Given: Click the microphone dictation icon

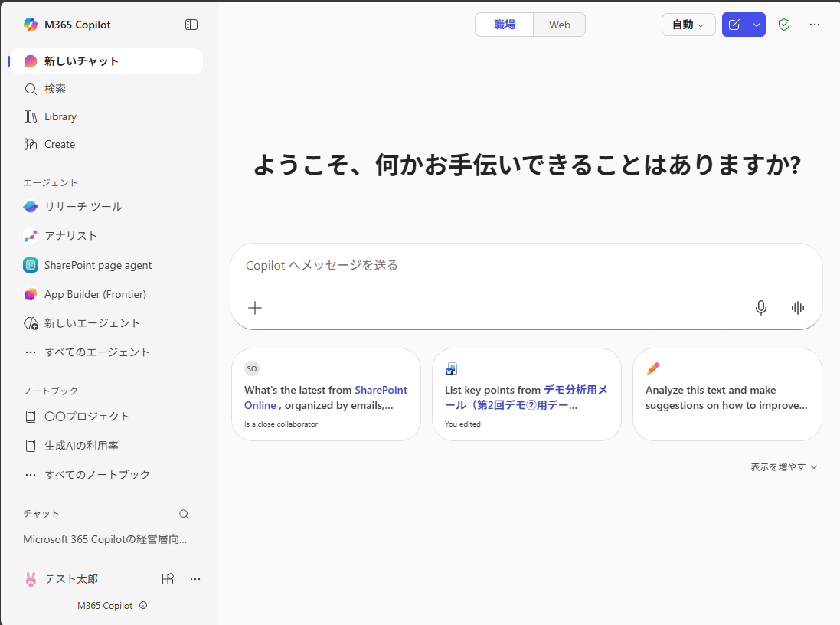Looking at the screenshot, I should [760, 308].
